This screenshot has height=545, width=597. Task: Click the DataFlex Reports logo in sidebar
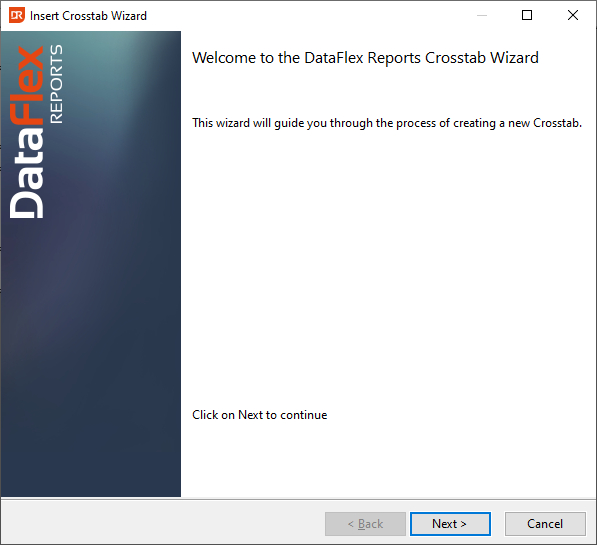pyautogui.click(x=36, y=132)
